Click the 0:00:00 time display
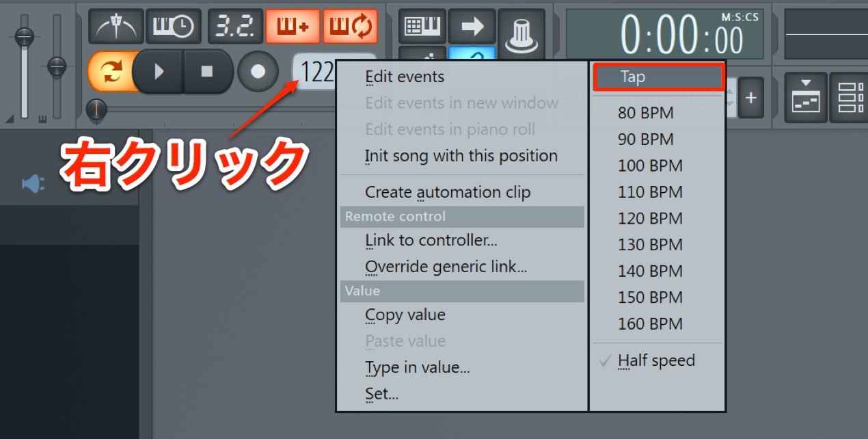The width and height of the screenshot is (868, 439). 664,34
